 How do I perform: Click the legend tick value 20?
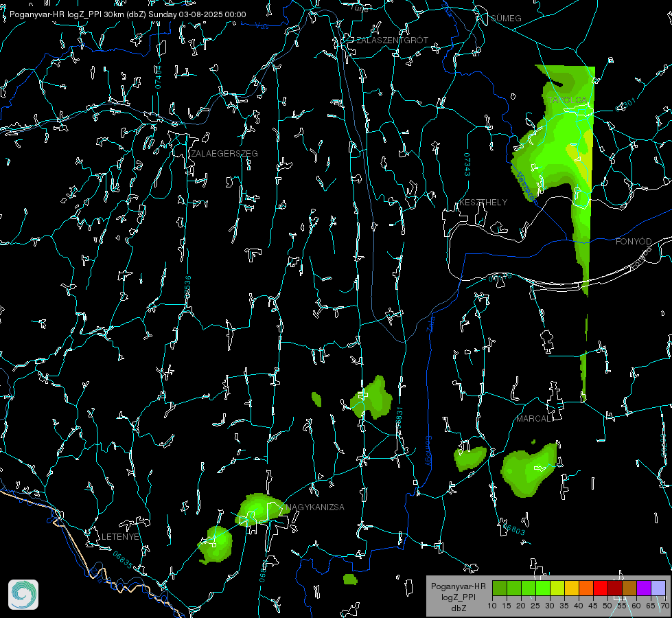(521, 606)
